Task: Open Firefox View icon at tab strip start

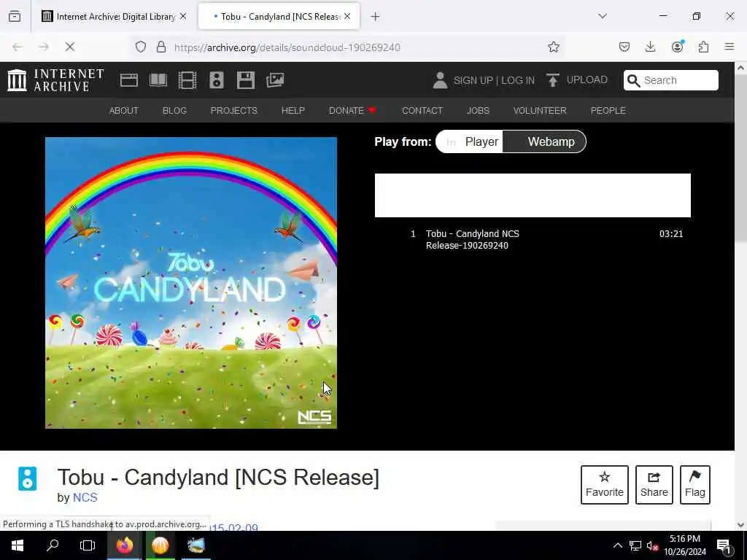Action: coord(15,16)
